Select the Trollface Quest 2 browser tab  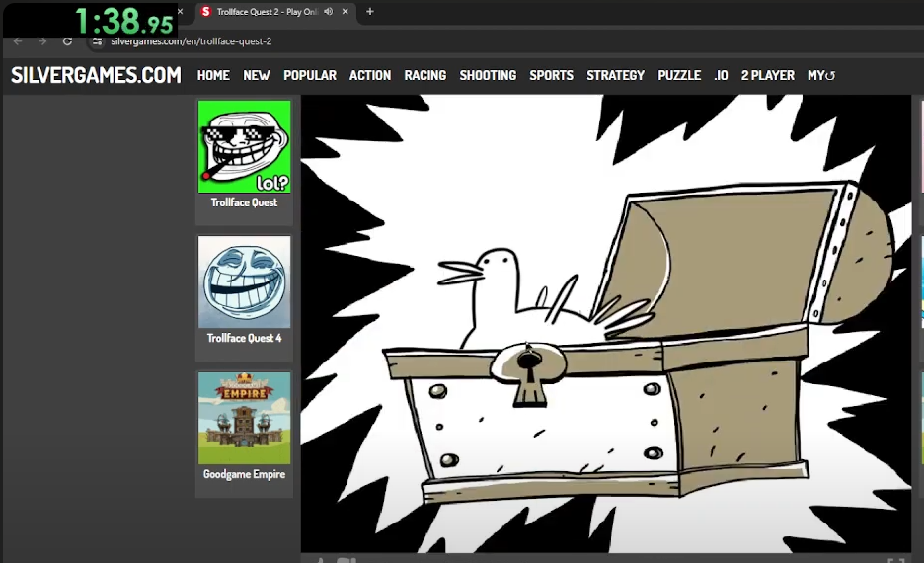274,12
